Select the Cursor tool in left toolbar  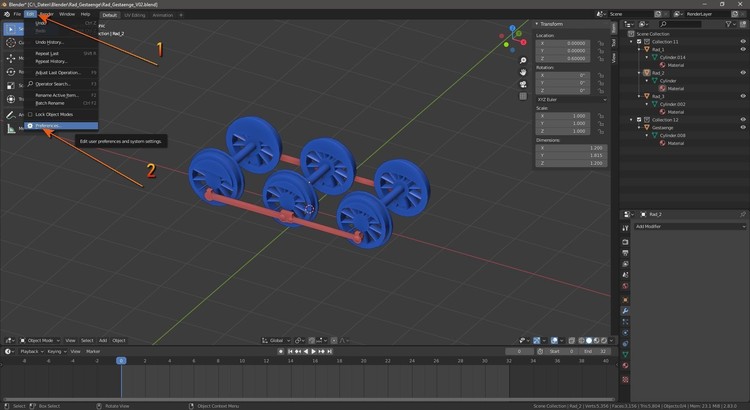(x=9, y=43)
